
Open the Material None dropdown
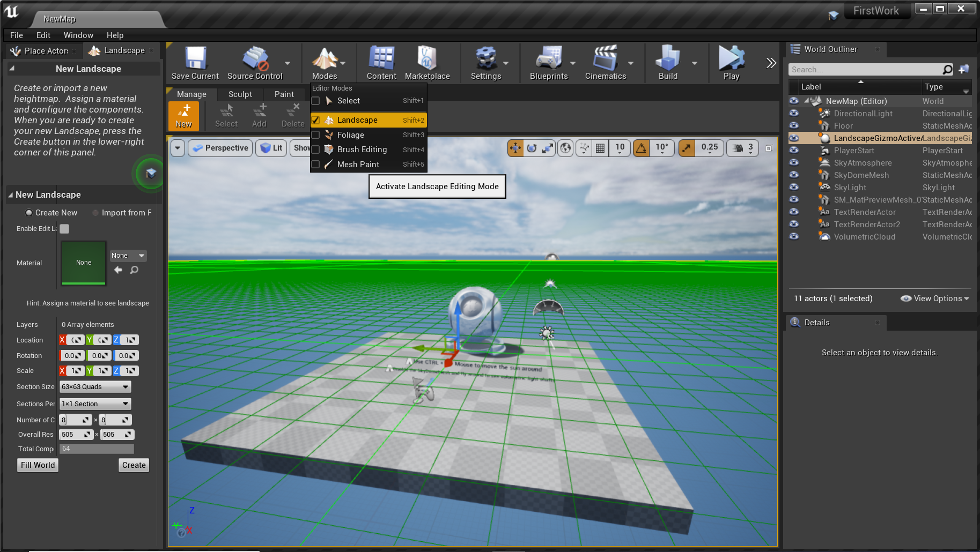(128, 256)
